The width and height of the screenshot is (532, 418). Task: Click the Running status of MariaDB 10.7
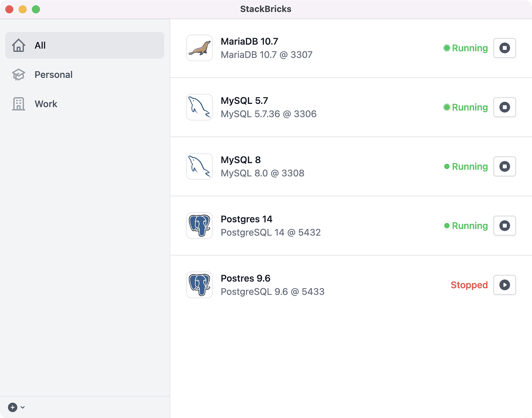click(465, 48)
